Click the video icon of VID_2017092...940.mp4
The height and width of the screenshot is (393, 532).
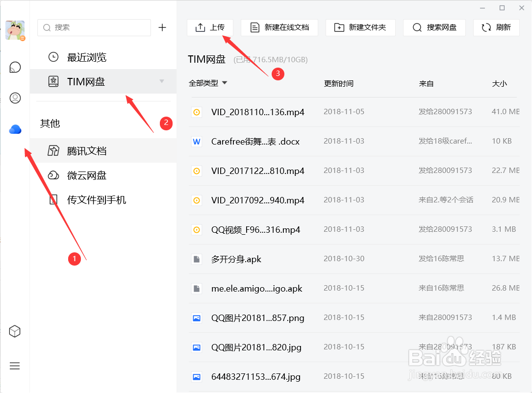point(197,200)
